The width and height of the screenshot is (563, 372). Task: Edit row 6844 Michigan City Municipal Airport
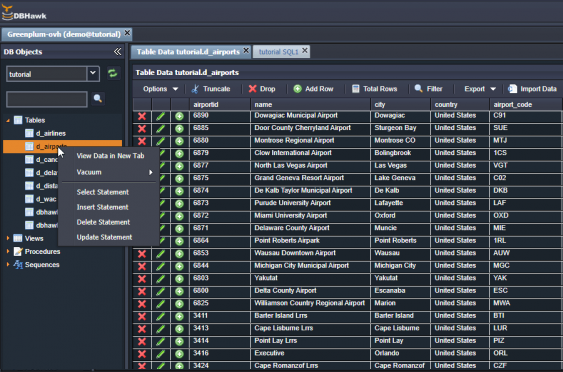pyautogui.click(x=160, y=266)
